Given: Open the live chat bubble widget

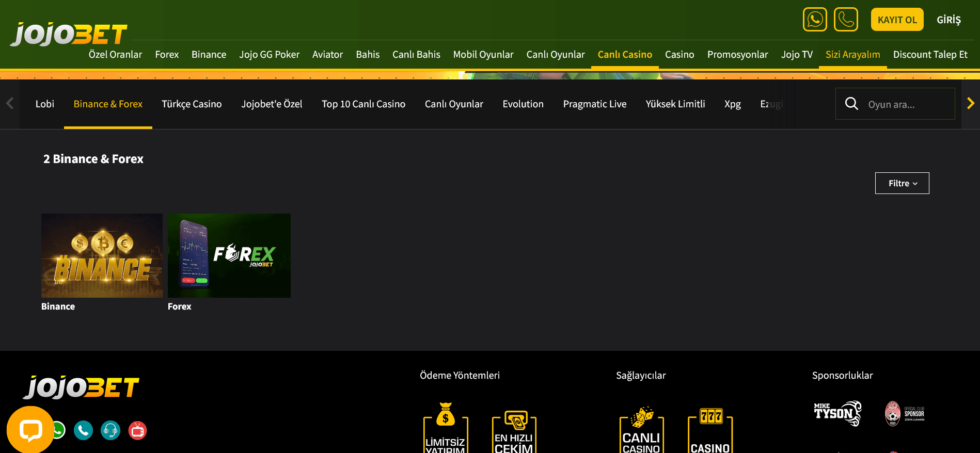Looking at the screenshot, I should click(x=30, y=429).
